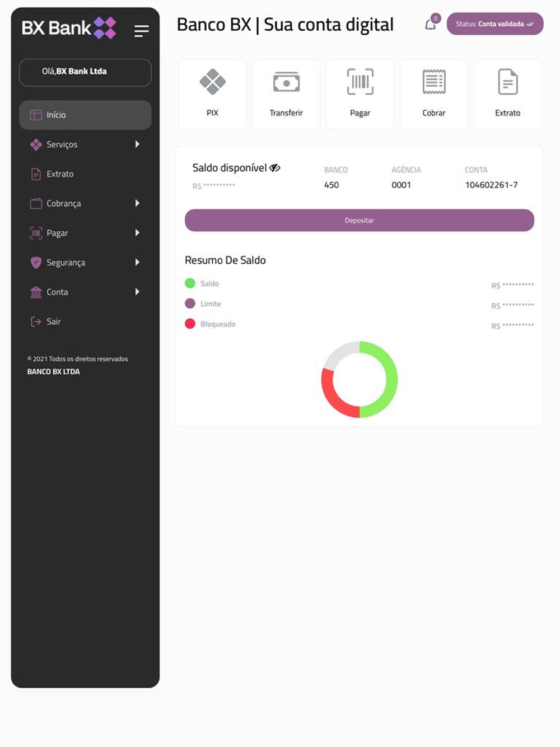Click the Depositar button
560x747 pixels.
pyautogui.click(x=360, y=220)
